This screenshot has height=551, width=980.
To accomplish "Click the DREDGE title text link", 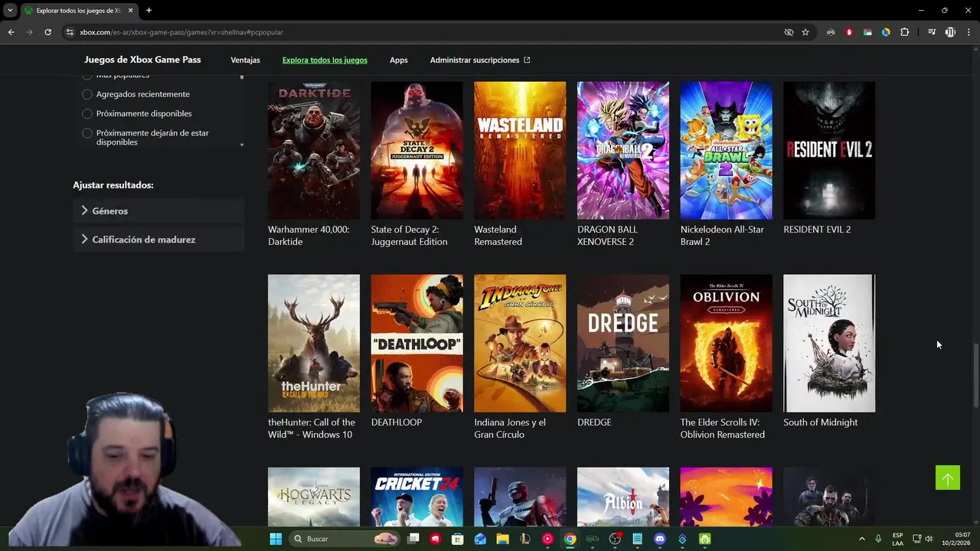I will point(594,422).
